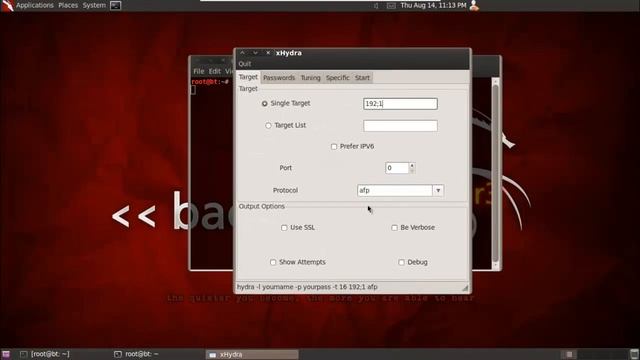
Task: Enable the Be Verbose checkbox
Action: click(x=394, y=228)
